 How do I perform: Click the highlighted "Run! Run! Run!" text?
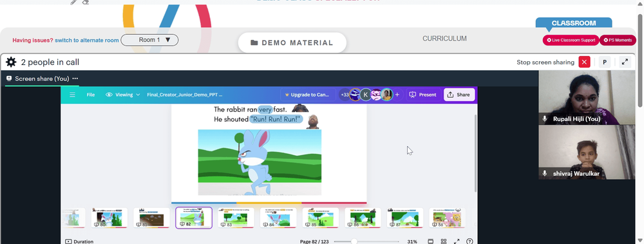pyautogui.click(x=276, y=120)
